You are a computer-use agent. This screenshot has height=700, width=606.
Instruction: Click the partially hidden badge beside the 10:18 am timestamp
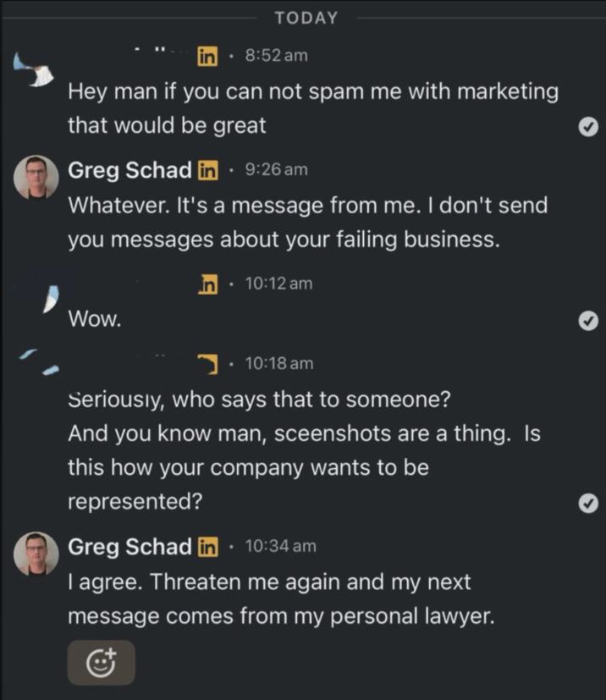pyautogui.click(x=207, y=364)
